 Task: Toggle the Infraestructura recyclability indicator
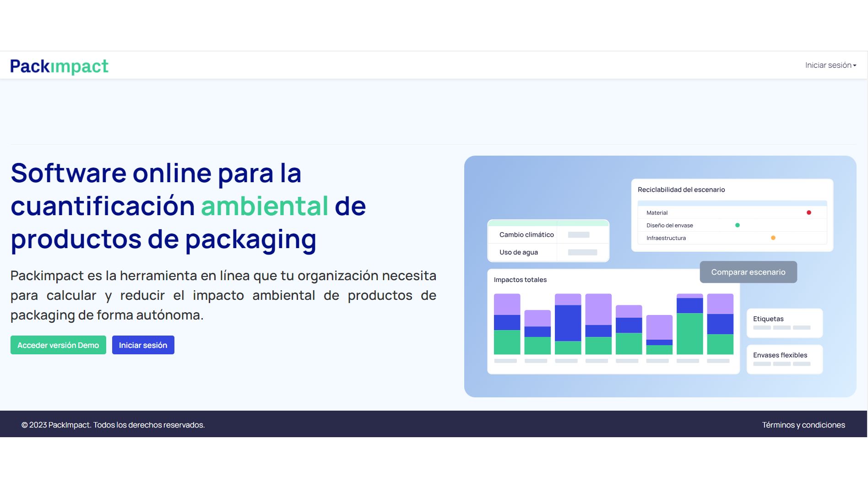773,238
